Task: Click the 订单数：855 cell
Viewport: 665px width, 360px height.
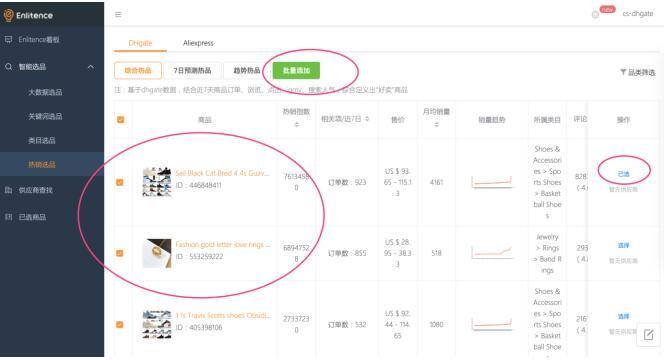Action: [347, 253]
